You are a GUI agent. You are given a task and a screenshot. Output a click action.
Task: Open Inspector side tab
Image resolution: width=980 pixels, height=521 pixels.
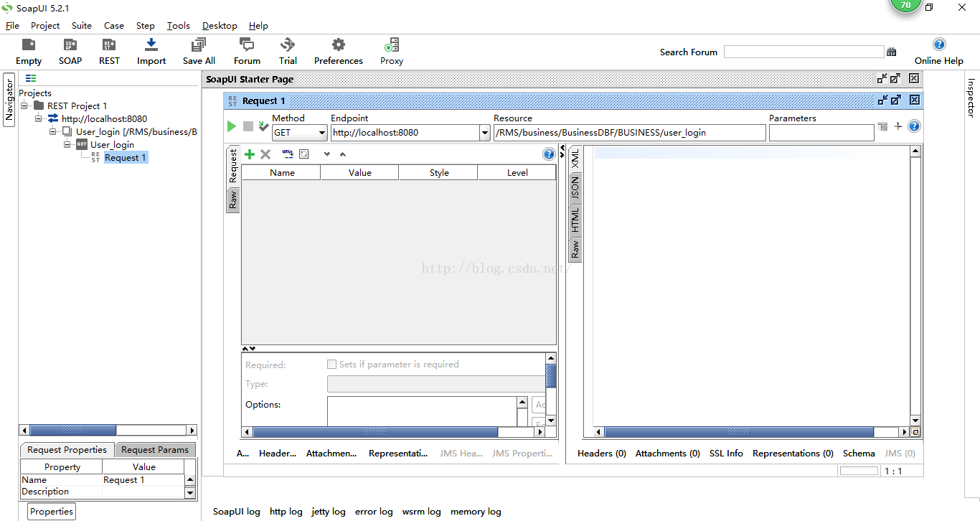[971, 98]
